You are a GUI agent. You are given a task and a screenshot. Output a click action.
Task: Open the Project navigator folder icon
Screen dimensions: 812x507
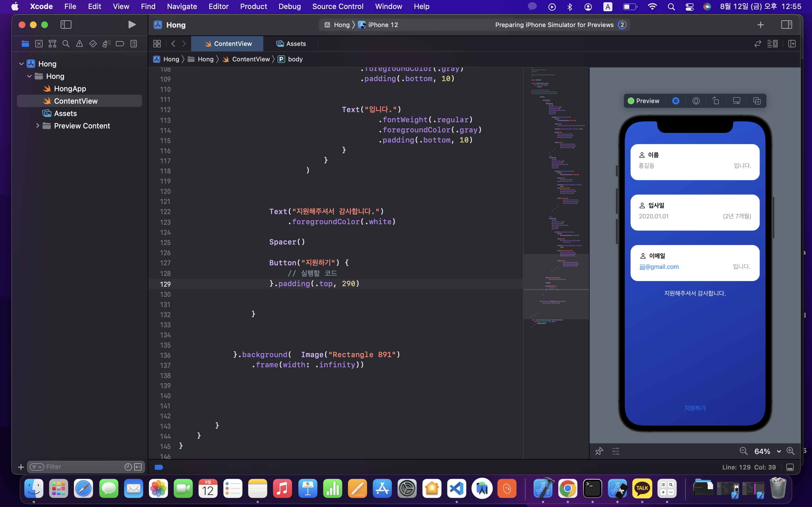pos(25,44)
